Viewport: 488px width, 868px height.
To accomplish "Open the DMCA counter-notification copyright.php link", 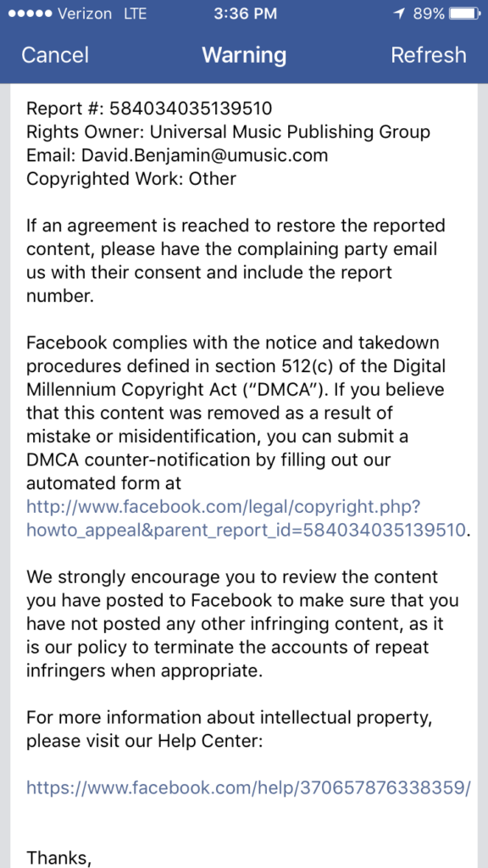I will (247, 518).
